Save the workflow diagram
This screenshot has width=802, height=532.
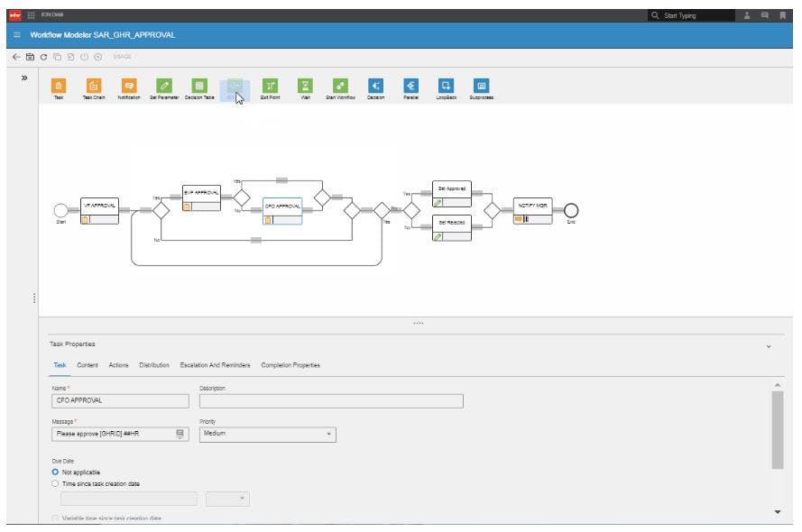(x=29, y=55)
